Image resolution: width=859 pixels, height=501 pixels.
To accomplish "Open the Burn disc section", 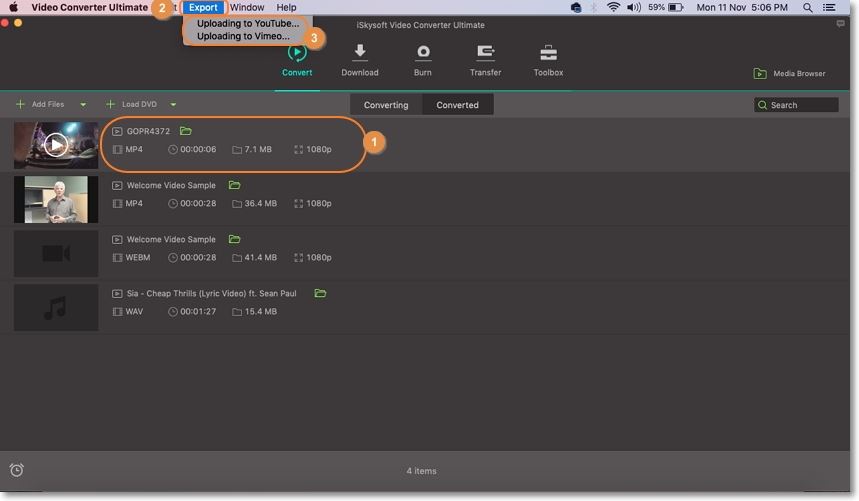I will (x=423, y=53).
